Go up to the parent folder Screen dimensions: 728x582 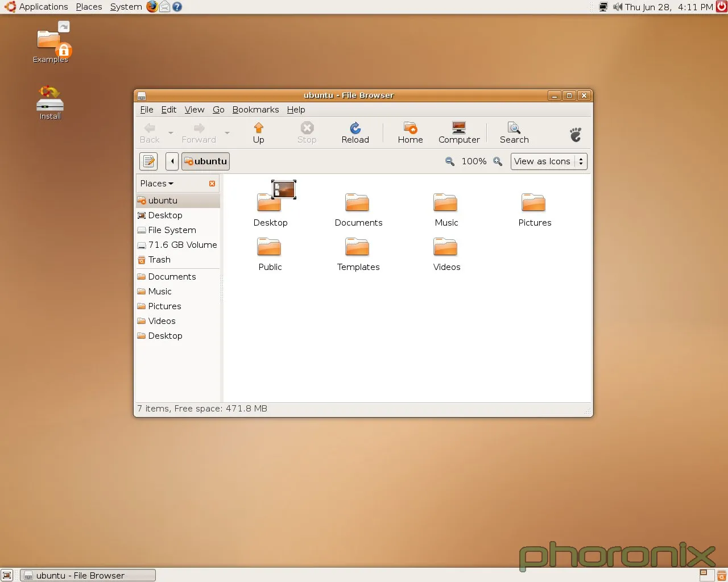coord(258,133)
